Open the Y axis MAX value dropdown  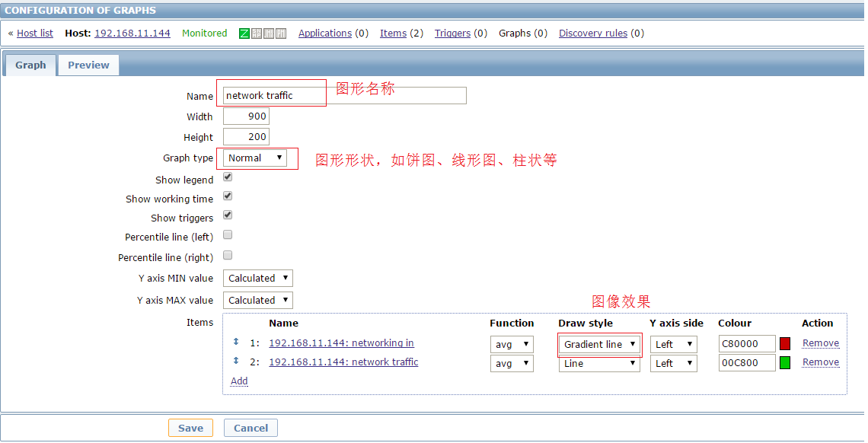pos(258,301)
